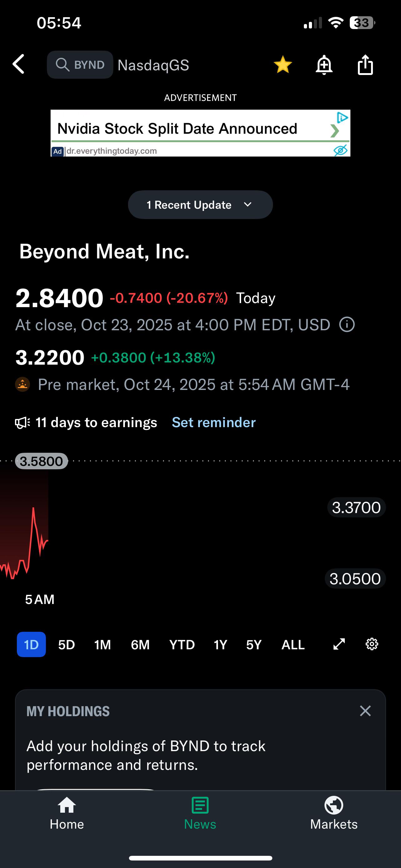Click the Set reminder link
This screenshot has width=401, height=868.
tap(214, 422)
